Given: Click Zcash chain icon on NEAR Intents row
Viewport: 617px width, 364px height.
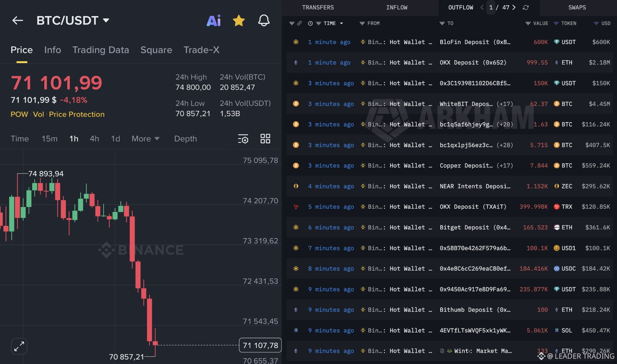Looking at the screenshot, I should pyautogui.click(x=296, y=186).
